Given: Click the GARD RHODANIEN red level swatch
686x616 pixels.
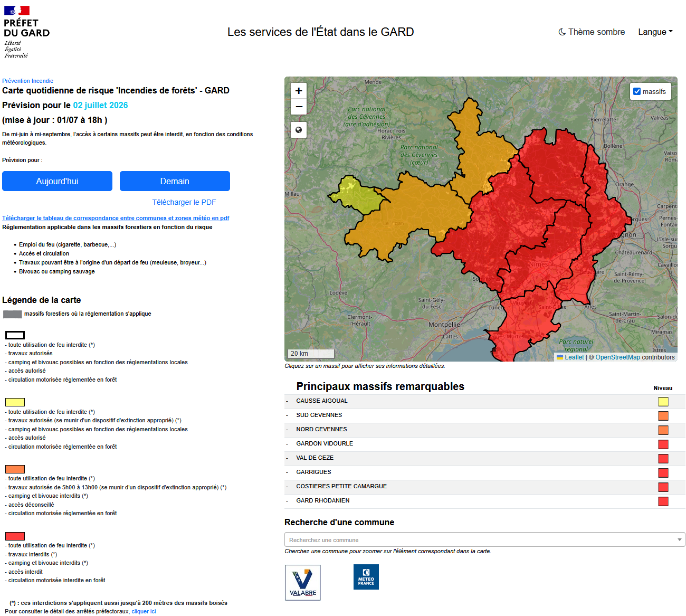Looking at the screenshot, I should click(663, 501).
